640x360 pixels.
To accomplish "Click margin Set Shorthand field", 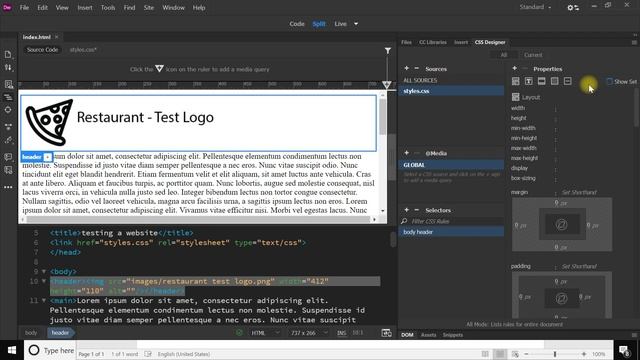I will (x=579, y=192).
